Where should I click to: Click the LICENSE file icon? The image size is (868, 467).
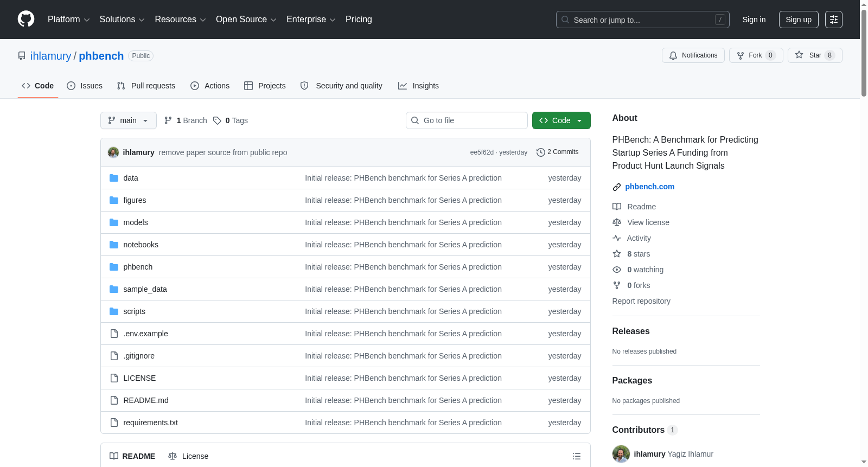(114, 378)
